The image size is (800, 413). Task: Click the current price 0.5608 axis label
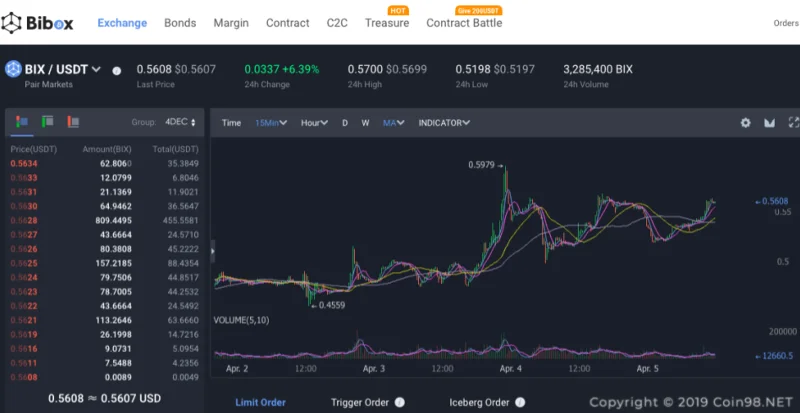[x=772, y=201]
